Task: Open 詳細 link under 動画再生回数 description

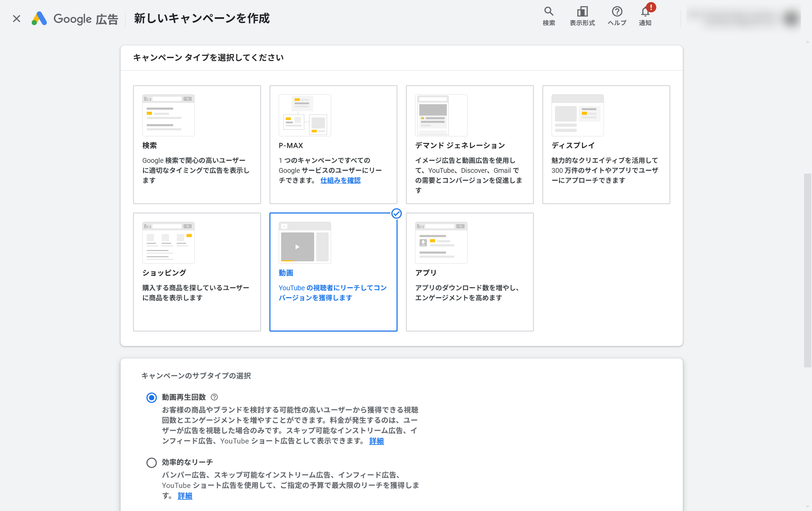Action: (377, 441)
